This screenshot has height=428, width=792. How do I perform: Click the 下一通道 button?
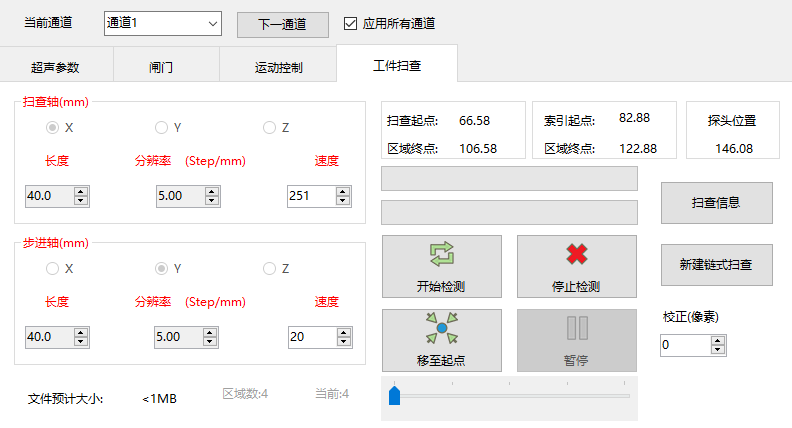283,24
